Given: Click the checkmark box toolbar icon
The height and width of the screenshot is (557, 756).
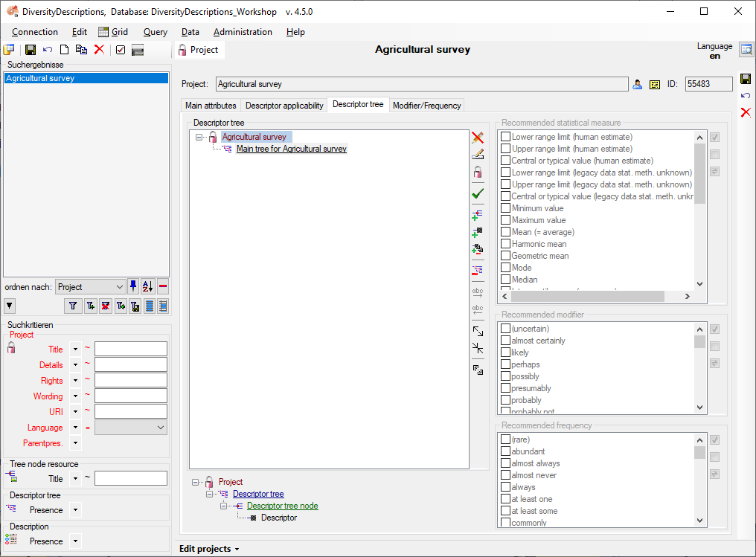Looking at the screenshot, I should coord(121,50).
